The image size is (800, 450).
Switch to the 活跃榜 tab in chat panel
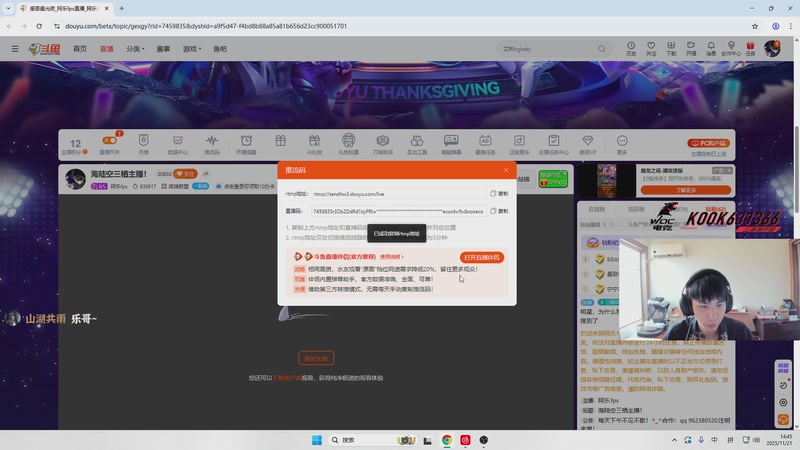pos(636,209)
